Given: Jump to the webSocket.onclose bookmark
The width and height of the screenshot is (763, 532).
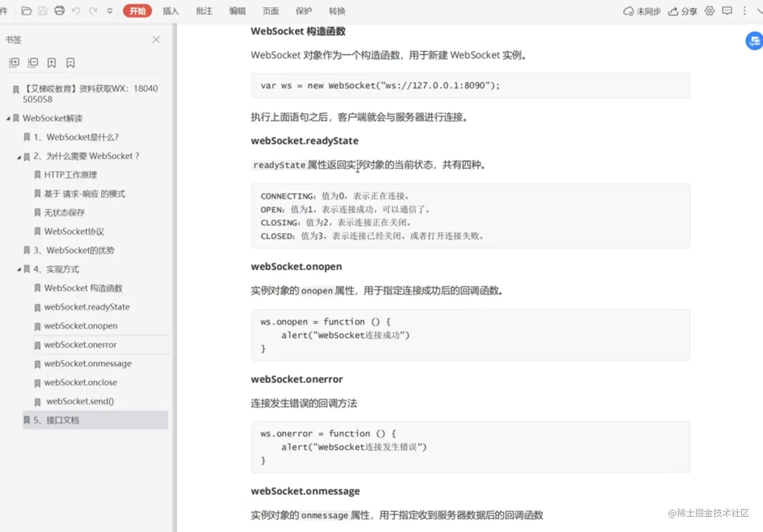Looking at the screenshot, I should 81,382.
